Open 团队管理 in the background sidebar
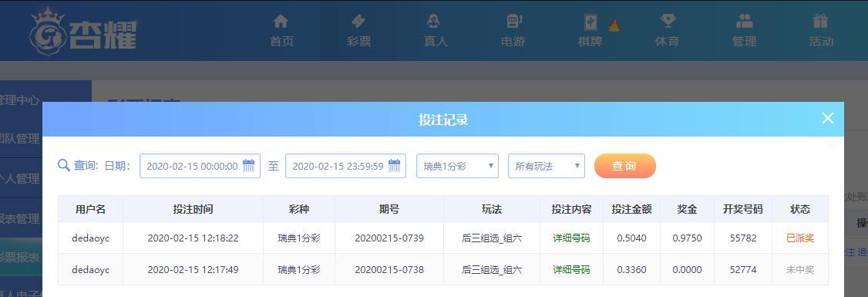 point(20,139)
